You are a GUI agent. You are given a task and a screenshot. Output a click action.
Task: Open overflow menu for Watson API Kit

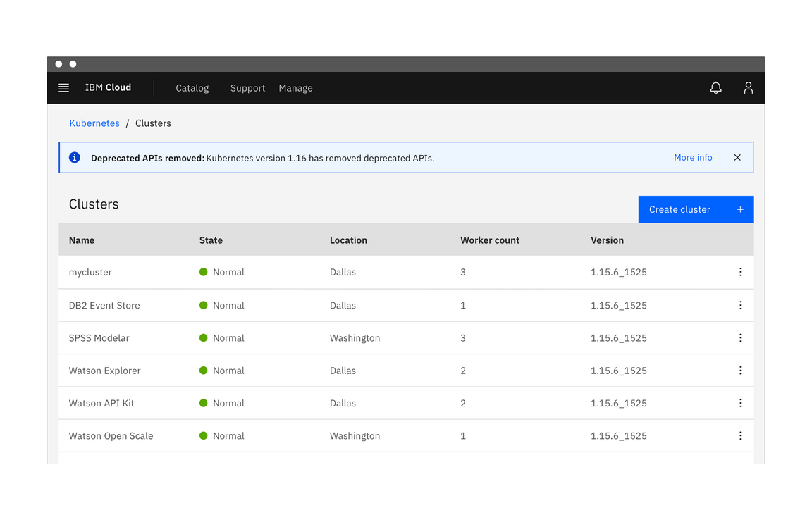pos(740,403)
